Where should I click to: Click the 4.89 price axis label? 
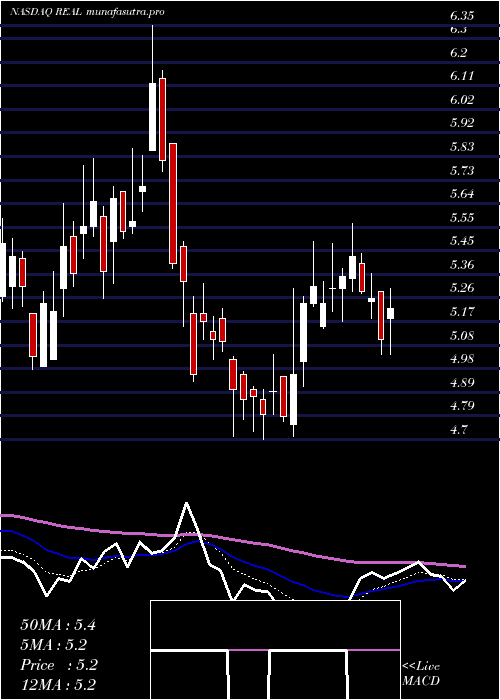(x=462, y=383)
